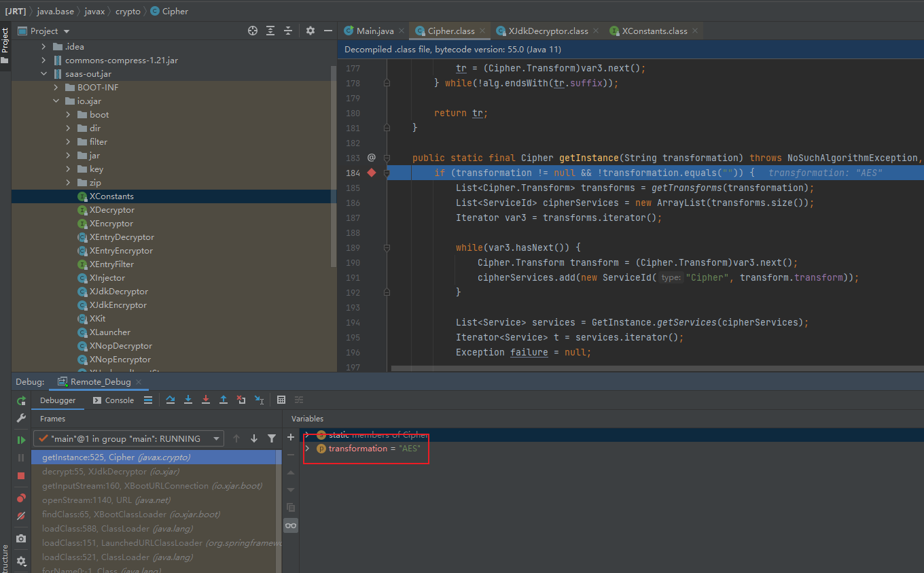Image resolution: width=924 pixels, height=573 pixels.
Task: Expand the transformation variable node
Action: tap(307, 449)
